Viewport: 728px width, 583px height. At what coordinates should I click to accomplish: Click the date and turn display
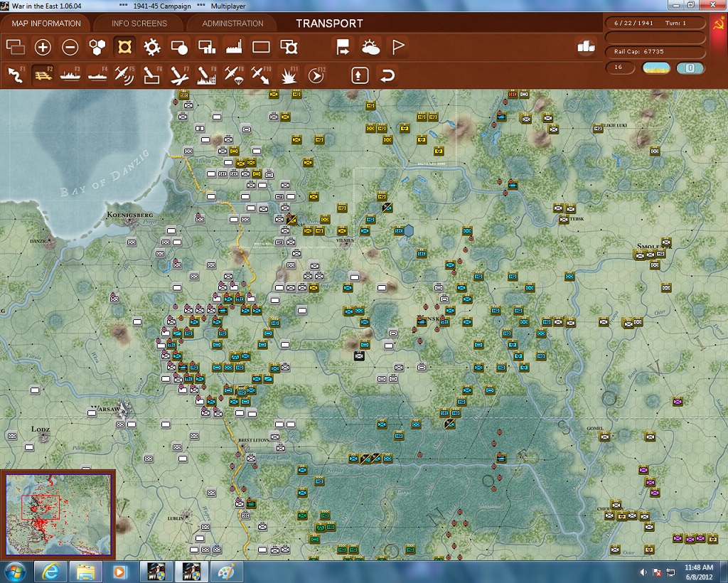point(655,23)
